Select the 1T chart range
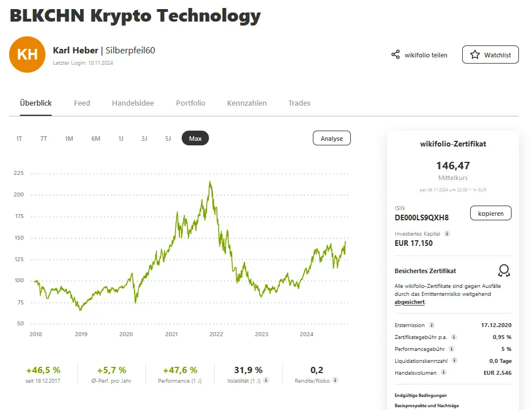The width and height of the screenshot is (532, 410). coord(19,139)
